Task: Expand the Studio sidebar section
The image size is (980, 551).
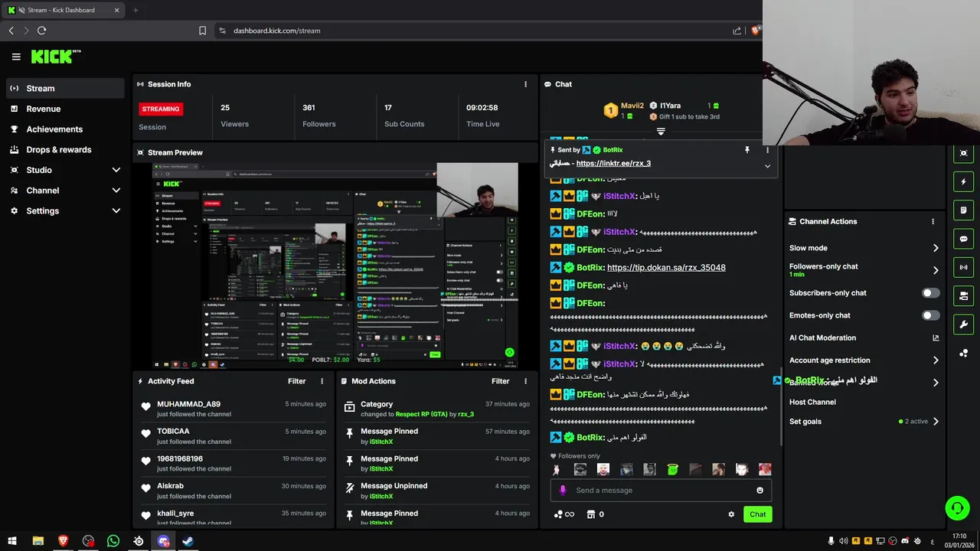Action: [116, 170]
